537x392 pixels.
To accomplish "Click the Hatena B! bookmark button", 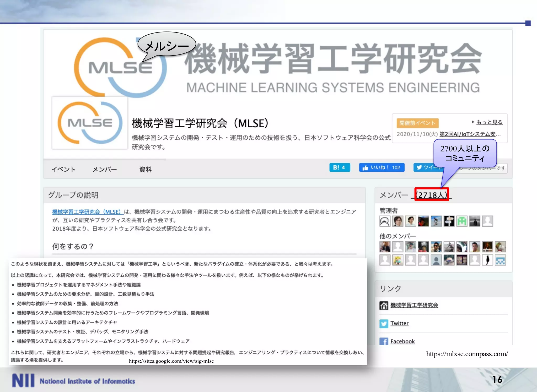I will coord(340,167).
